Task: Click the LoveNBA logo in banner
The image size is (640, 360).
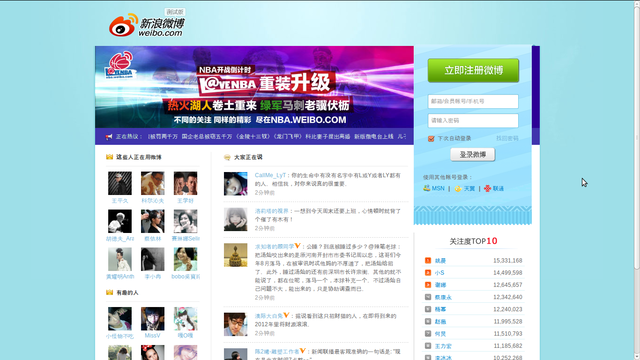Action: (119, 65)
